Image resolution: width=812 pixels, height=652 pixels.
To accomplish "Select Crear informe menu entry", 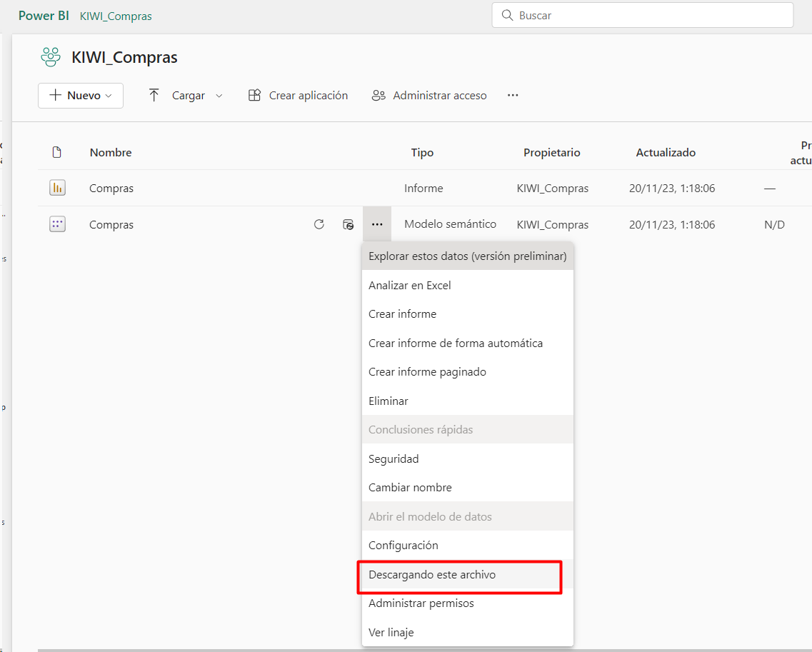I will coord(468,314).
